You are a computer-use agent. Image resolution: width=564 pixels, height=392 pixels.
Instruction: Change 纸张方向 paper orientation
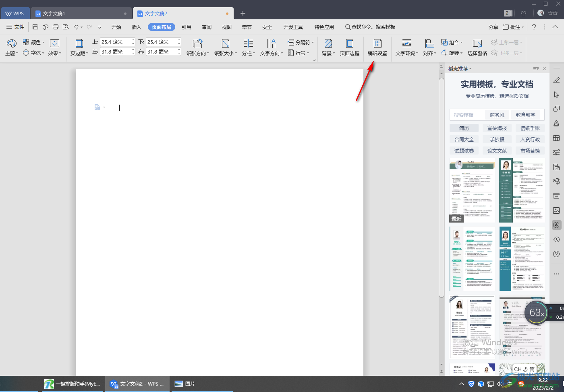pos(197,47)
